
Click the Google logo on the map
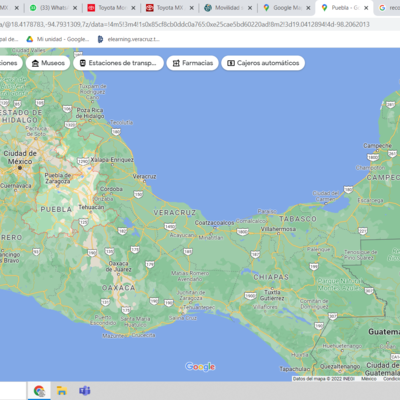(x=200, y=367)
